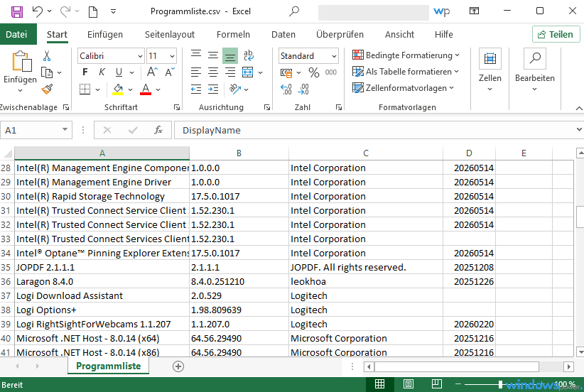Switch to Page Break Preview button
584x392 pixels.
point(437,383)
